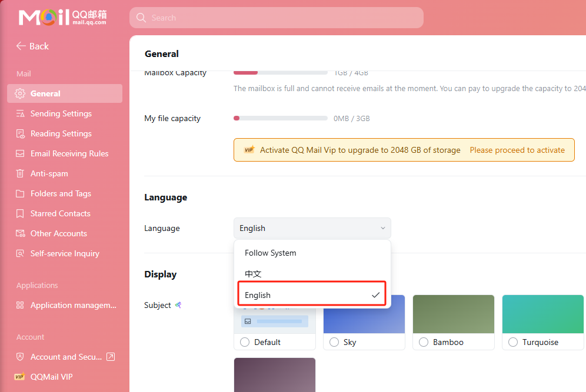This screenshot has width=586, height=392.
Task: Click the Please proceed to activate link
Action: (517, 150)
